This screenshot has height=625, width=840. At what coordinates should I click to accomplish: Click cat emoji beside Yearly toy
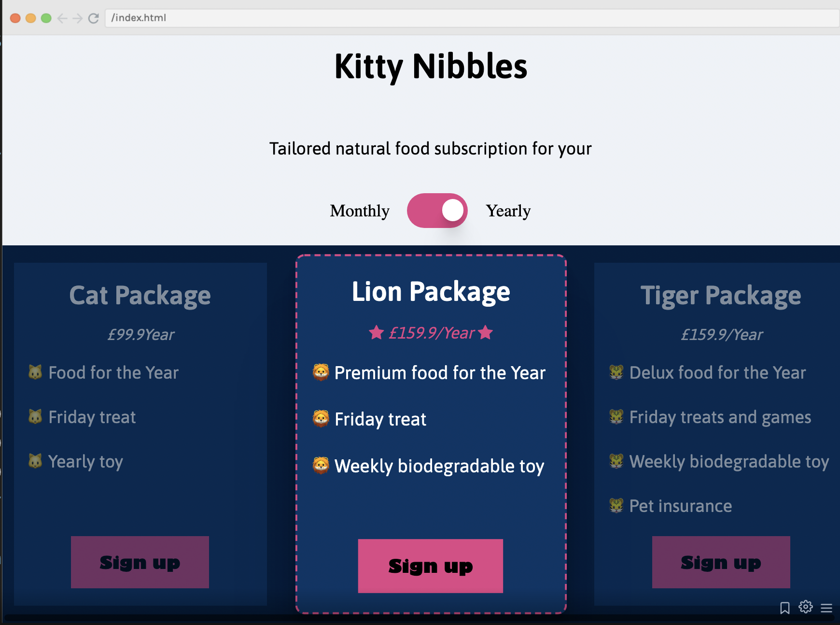35,461
